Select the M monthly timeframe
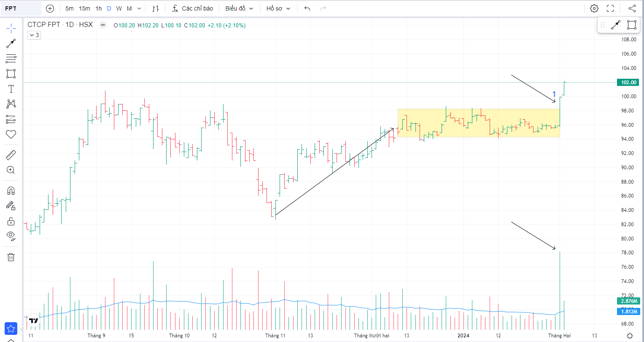The width and height of the screenshot is (644, 342). (129, 8)
